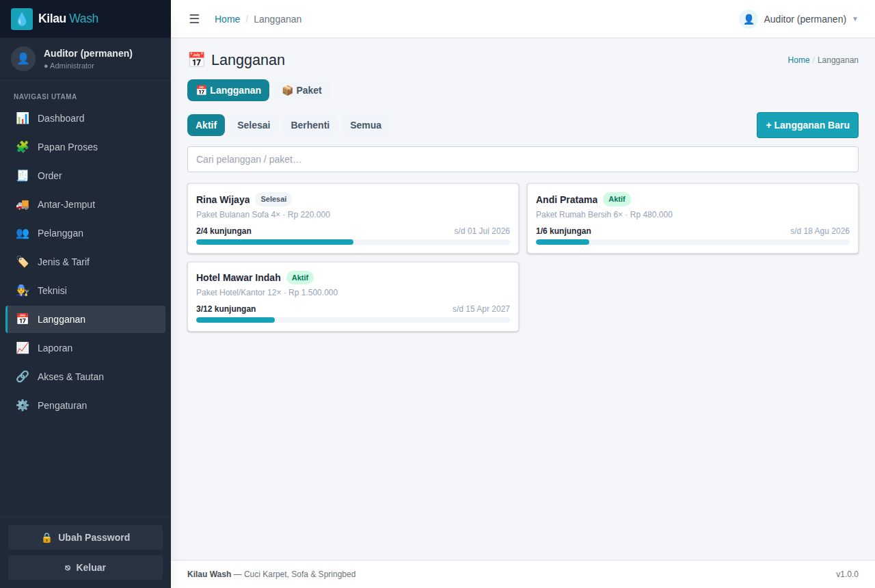Screen dimensions: 875x588
Task: Click Rina Wijaya visit progress bar
Action: pos(353,242)
